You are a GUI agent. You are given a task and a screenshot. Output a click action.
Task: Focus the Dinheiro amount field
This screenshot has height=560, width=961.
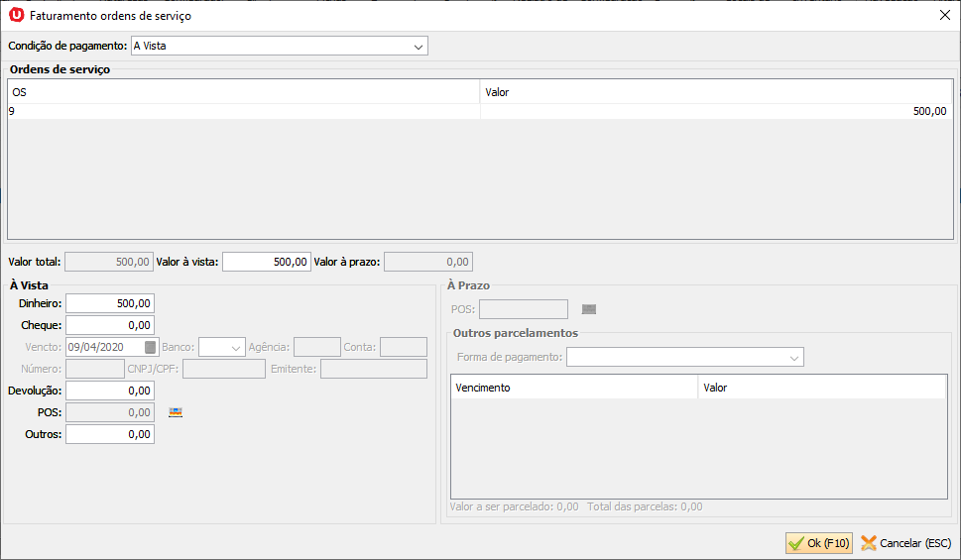(110, 303)
